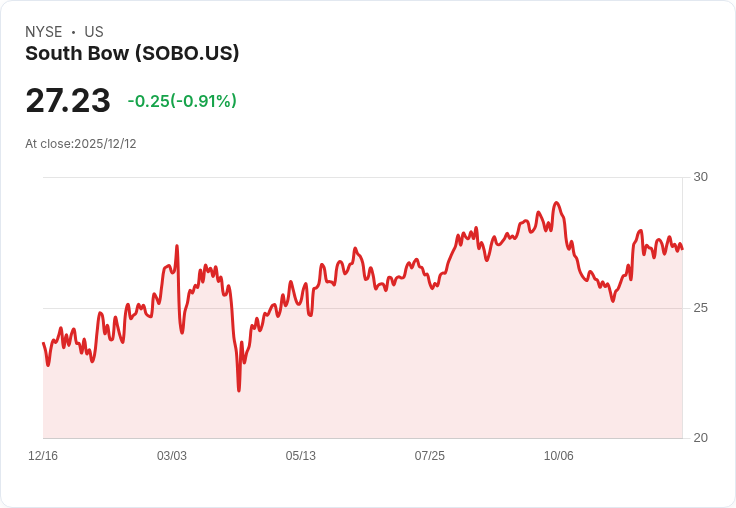Click the 30 y-axis label
The height and width of the screenshot is (508, 736).
coord(700,177)
